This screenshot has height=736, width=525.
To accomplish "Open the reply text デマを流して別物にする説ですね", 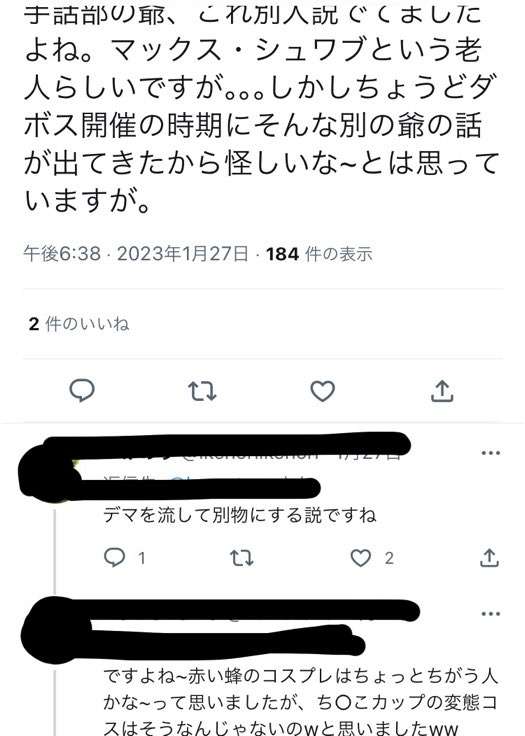I will [239, 515].
